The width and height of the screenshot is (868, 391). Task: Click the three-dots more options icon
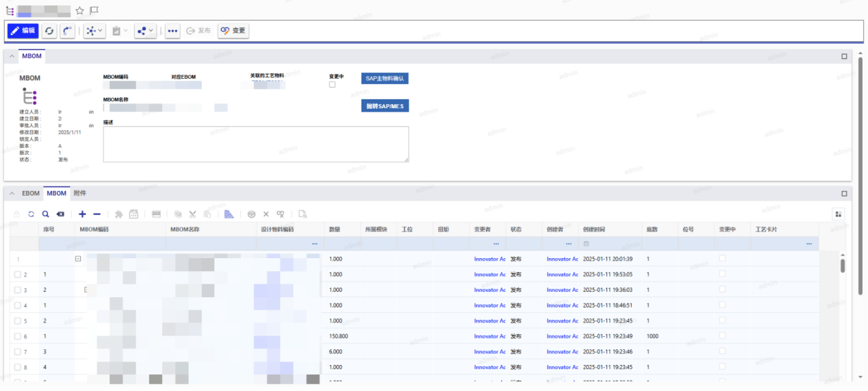click(173, 31)
